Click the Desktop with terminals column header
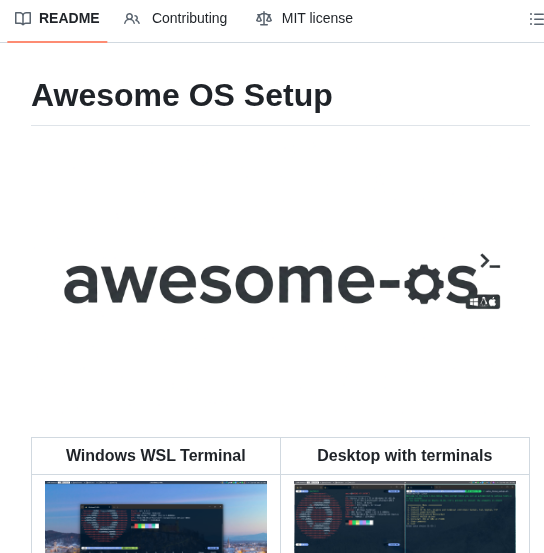Image resolution: width=544 pixels, height=553 pixels. click(x=405, y=456)
